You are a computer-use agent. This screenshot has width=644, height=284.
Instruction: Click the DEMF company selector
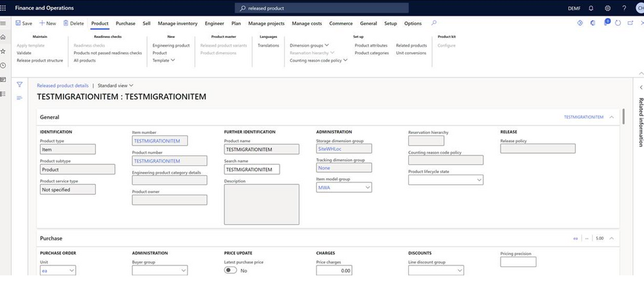coord(574,8)
